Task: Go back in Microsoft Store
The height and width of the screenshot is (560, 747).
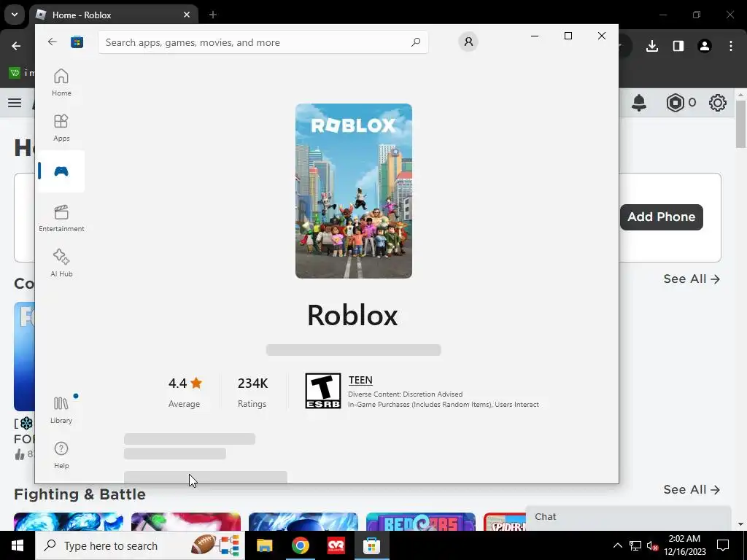Action: coord(53,42)
